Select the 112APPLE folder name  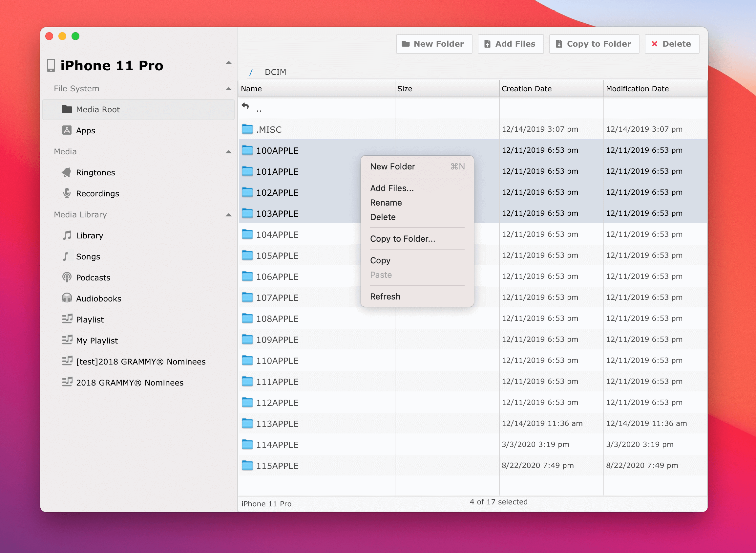pos(277,403)
